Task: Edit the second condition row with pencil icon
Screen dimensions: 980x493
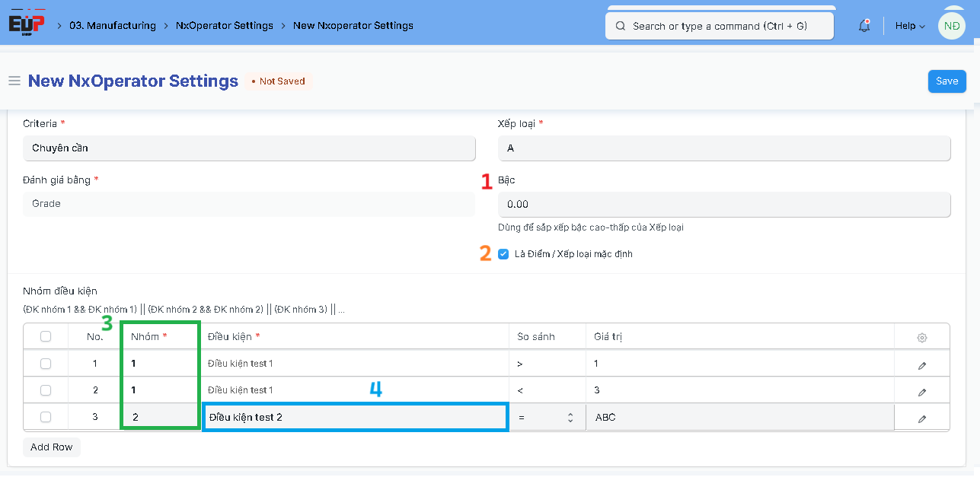Action: (922, 390)
